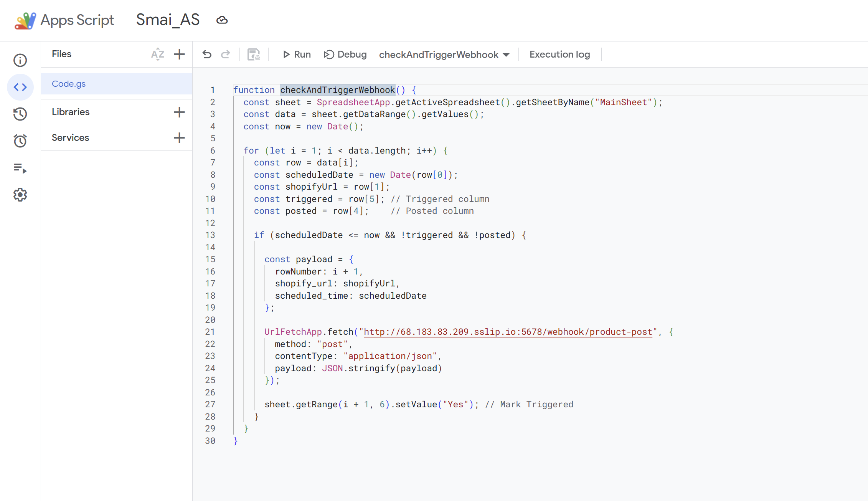Add a new file to the project
This screenshot has width=868, height=501.
click(x=179, y=54)
